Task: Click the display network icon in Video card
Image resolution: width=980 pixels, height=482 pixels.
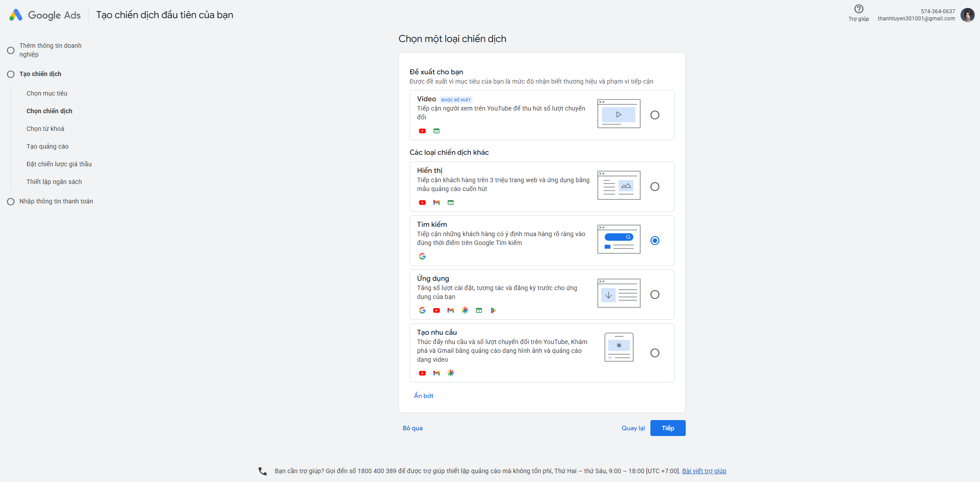Action: pos(437,131)
